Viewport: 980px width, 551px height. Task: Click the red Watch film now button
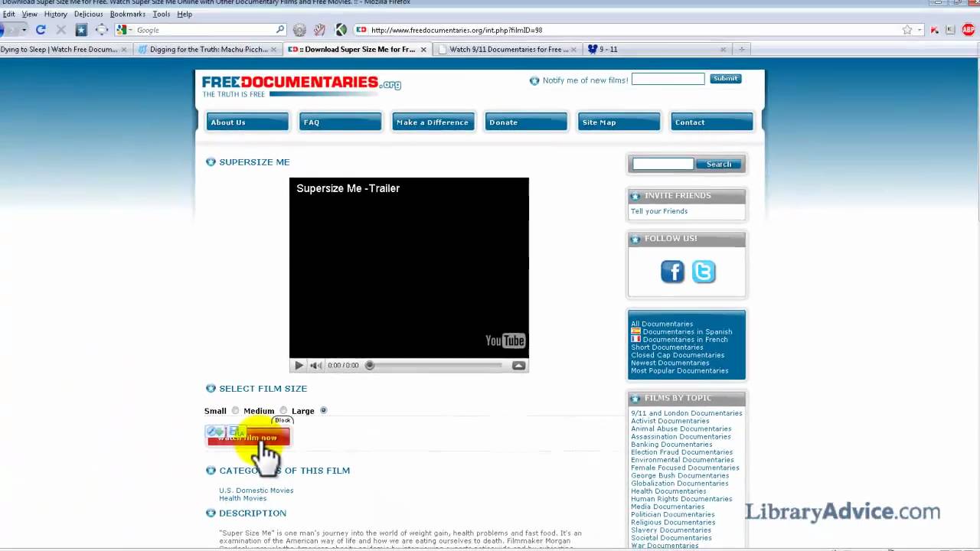pyautogui.click(x=248, y=437)
